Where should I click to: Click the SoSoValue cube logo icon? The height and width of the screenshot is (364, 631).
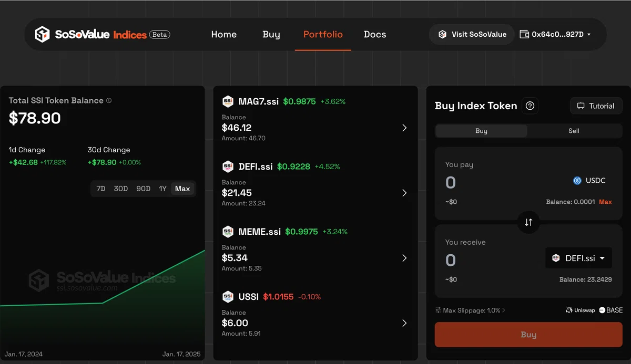42,35
